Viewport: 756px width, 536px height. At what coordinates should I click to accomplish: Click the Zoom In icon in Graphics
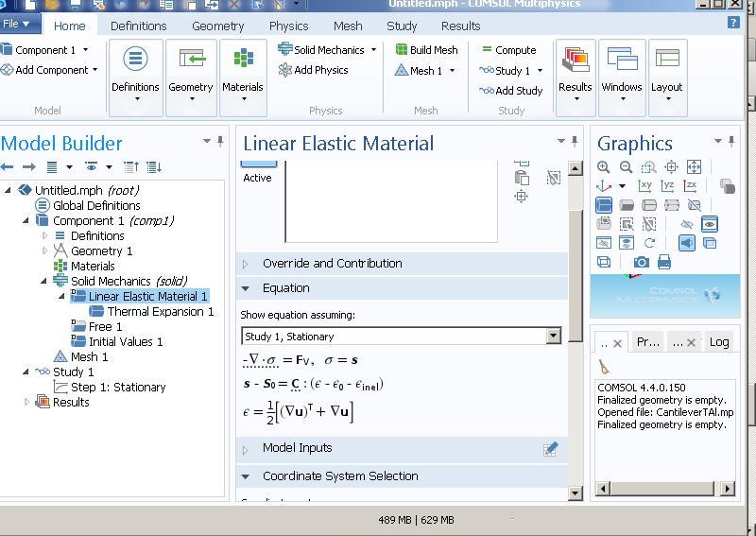604,167
